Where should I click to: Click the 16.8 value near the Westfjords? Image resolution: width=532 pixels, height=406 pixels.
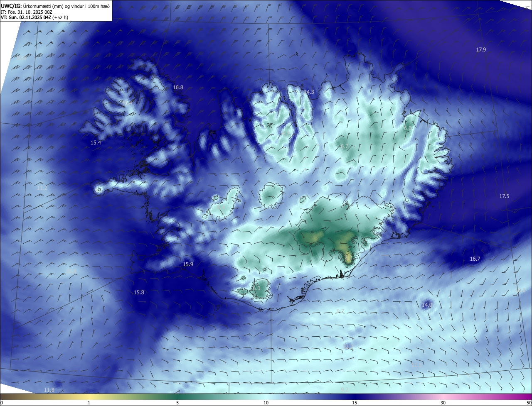178,87
